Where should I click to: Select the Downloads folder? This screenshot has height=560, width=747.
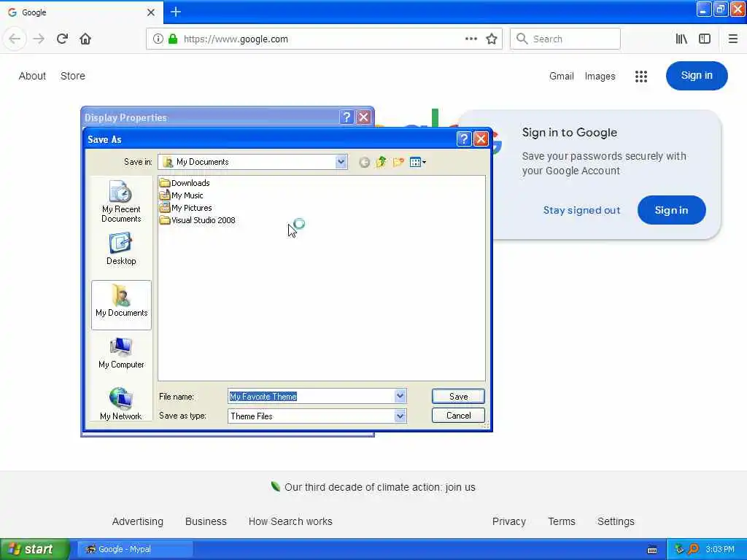tap(185, 183)
